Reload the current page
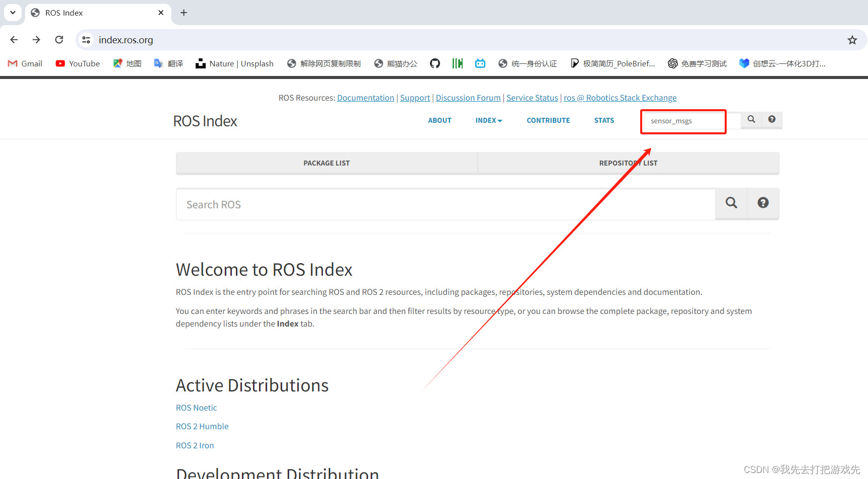This screenshot has width=868, height=479. tap(59, 40)
